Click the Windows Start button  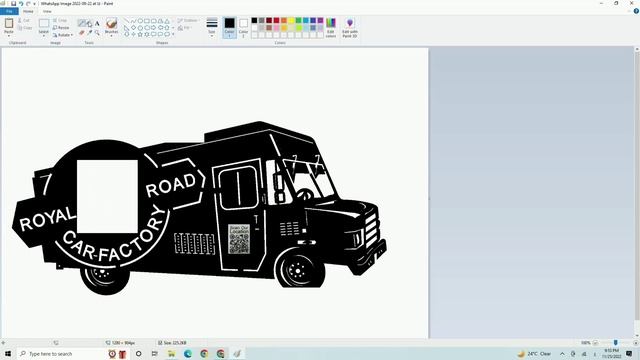7,353
